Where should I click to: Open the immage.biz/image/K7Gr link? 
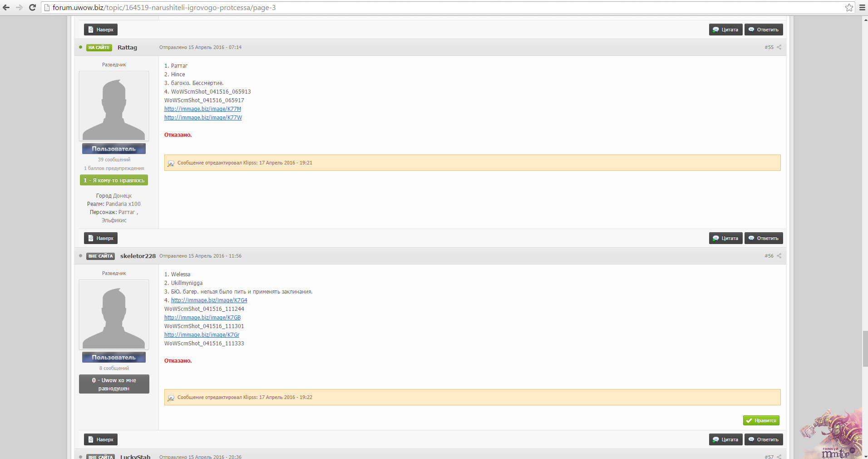[x=202, y=335]
